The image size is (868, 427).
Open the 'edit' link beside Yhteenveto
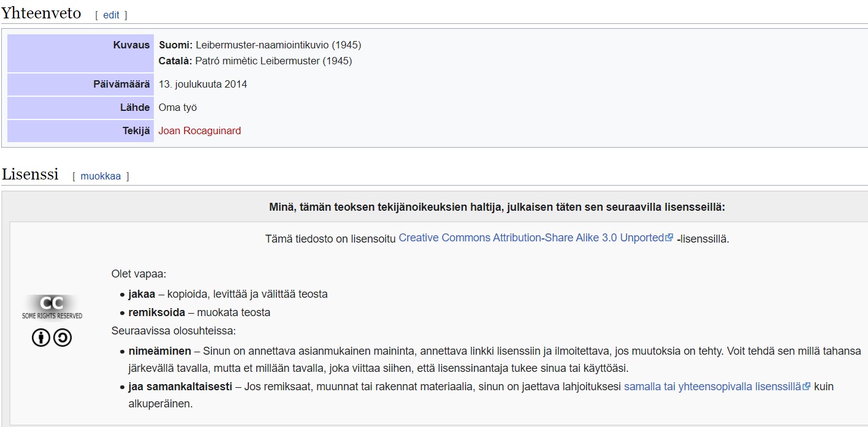[111, 15]
